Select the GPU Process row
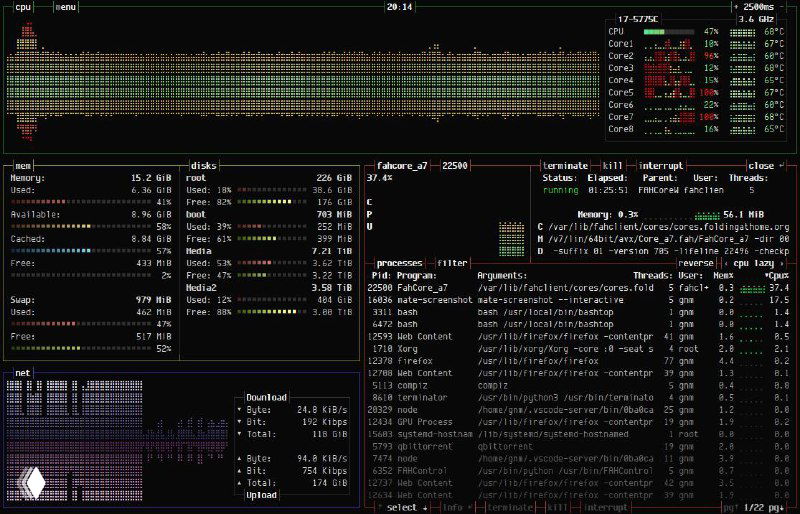Image resolution: width=800 pixels, height=514 pixels. tap(579, 422)
